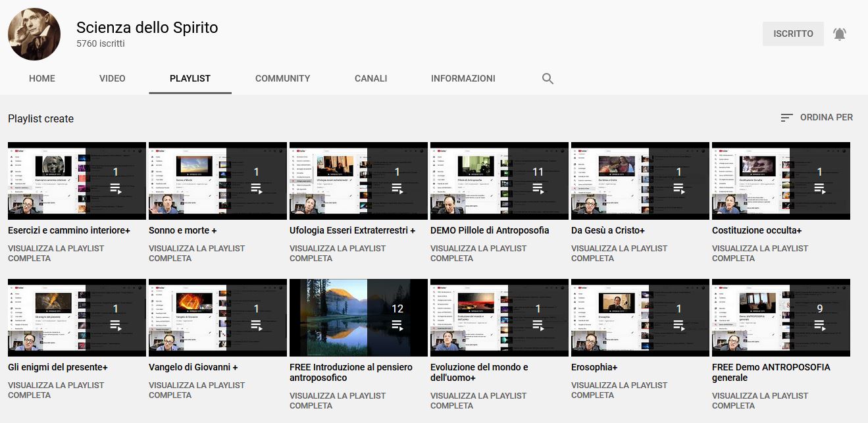Switch to the VIDEO tab
Image resolution: width=868 pixels, height=423 pixels.
(x=113, y=78)
